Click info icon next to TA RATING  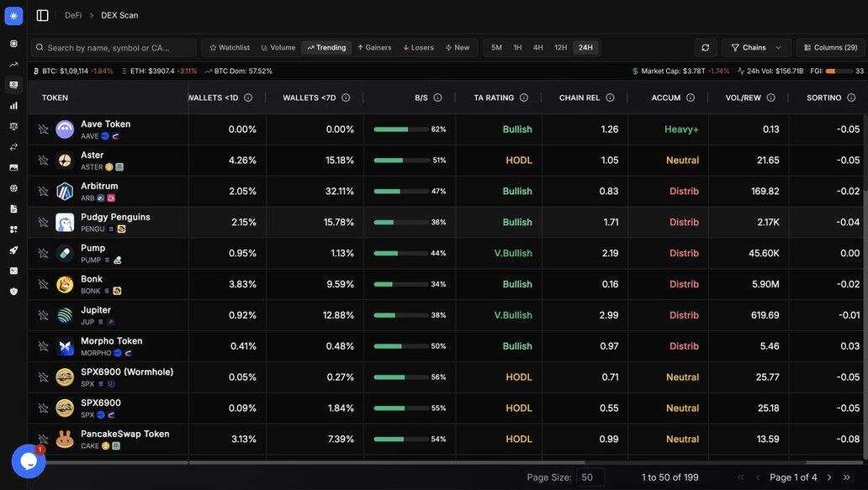[x=524, y=98]
